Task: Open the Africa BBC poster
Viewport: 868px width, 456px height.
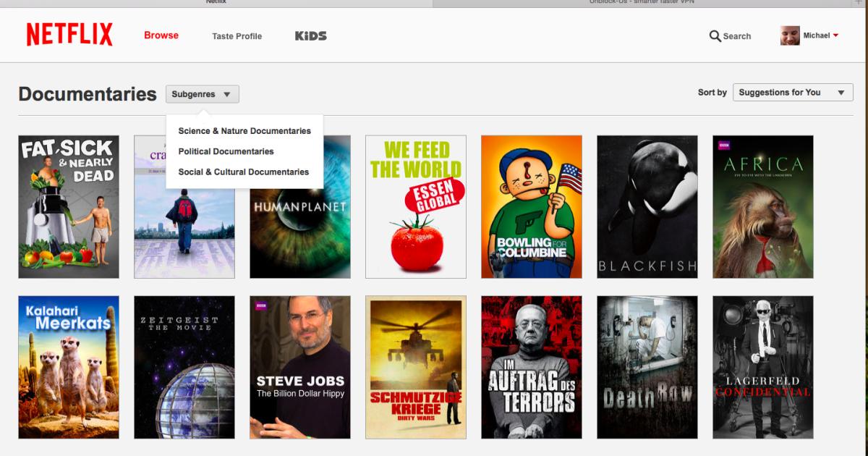Action: [763, 207]
